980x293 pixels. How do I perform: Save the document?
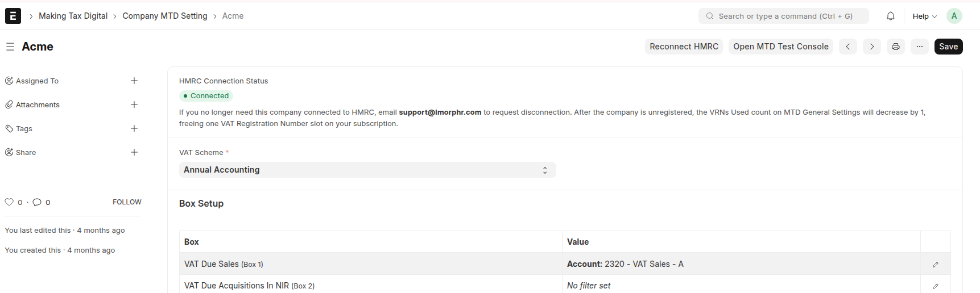(948, 47)
